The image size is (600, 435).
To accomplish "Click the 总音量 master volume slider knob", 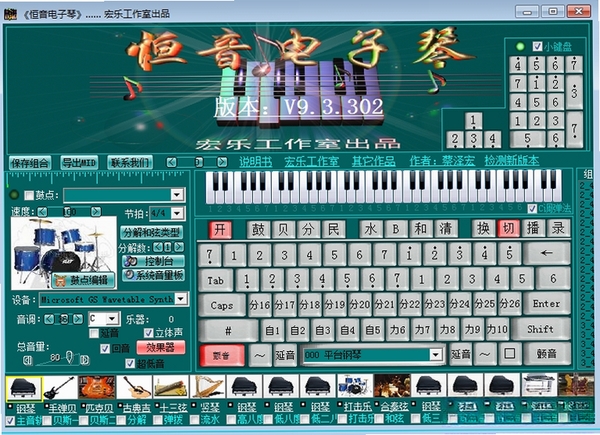I will (x=69, y=357).
